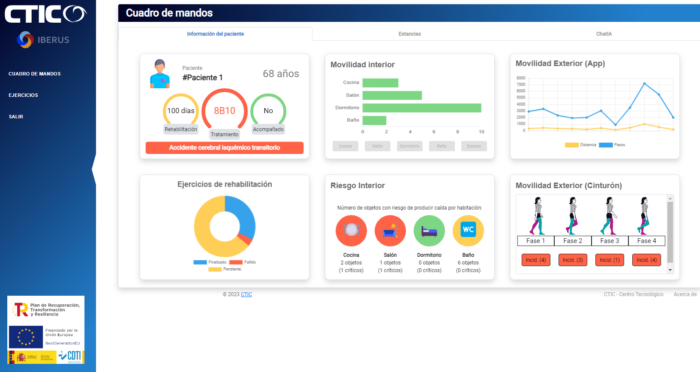Click the Dormitorio filter button under Movilidad interior
The height and width of the screenshot is (372, 700).
point(409,146)
